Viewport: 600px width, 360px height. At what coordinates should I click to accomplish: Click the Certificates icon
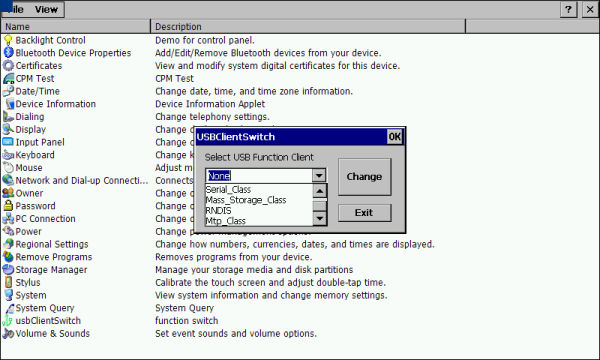click(8, 65)
